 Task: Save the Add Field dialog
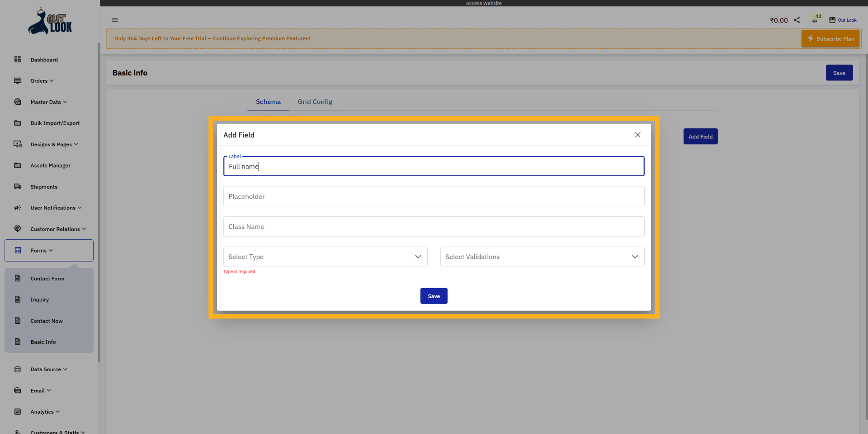pos(434,296)
